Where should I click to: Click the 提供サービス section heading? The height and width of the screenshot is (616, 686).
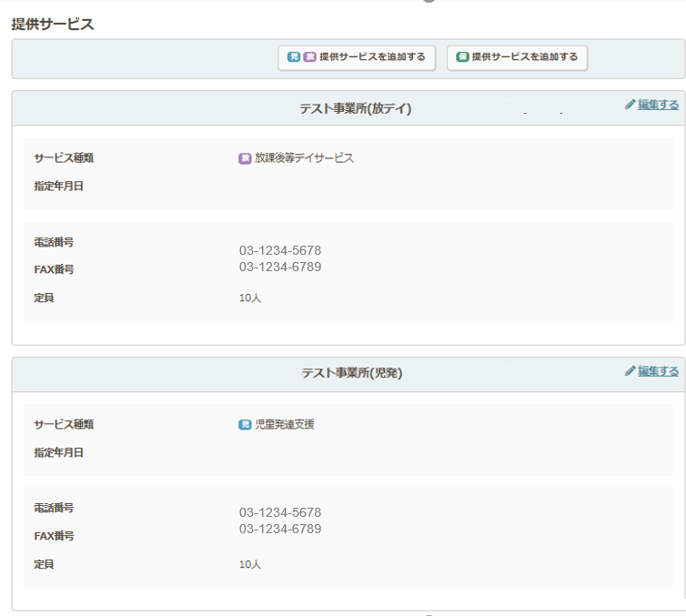[x=53, y=25]
